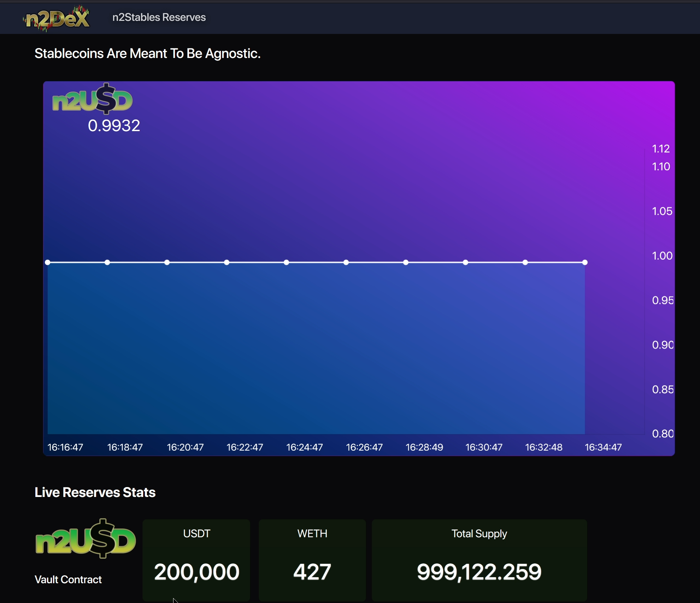Click the first chart point at 16:16:47
The height and width of the screenshot is (603, 700).
[x=48, y=262]
